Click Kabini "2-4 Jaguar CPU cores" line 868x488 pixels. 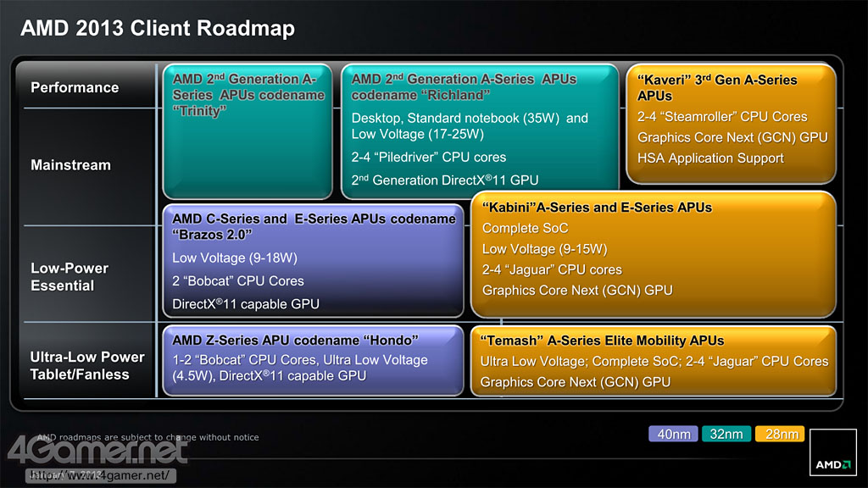tap(552, 269)
